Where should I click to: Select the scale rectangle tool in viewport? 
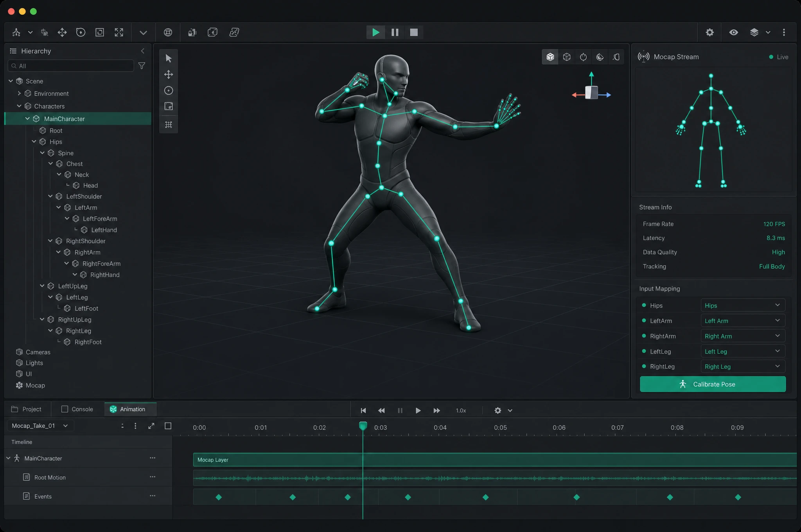[x=169, y=106]
